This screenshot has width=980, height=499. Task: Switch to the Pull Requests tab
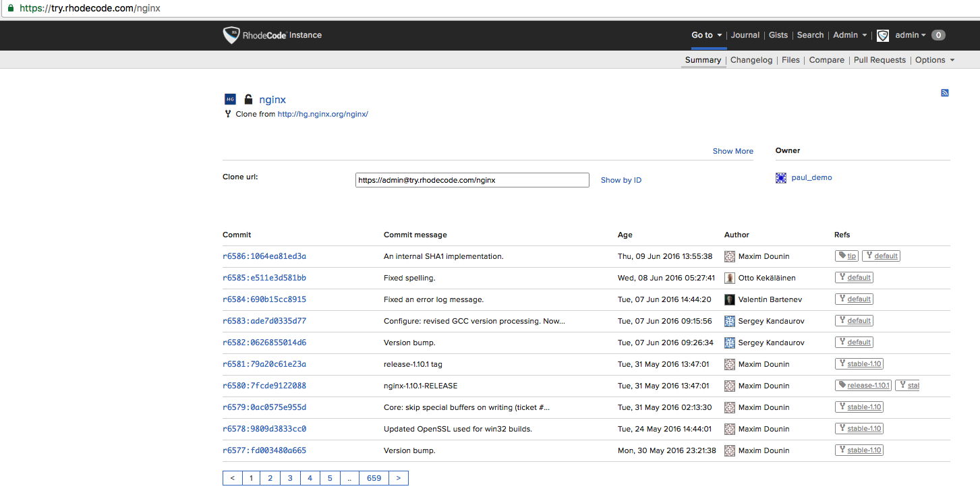pyautogui.click(x=880, y=60)
